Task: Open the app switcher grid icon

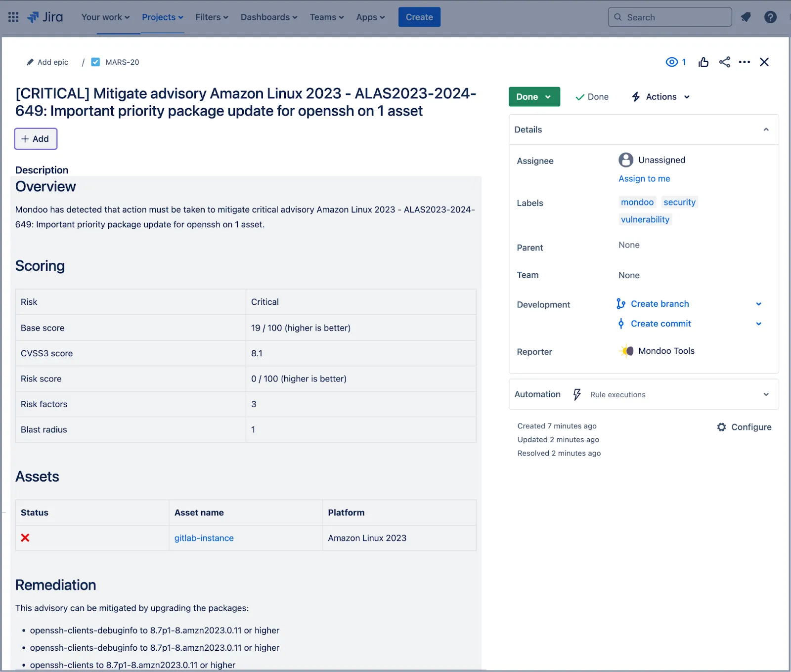Action: point(13,17)
